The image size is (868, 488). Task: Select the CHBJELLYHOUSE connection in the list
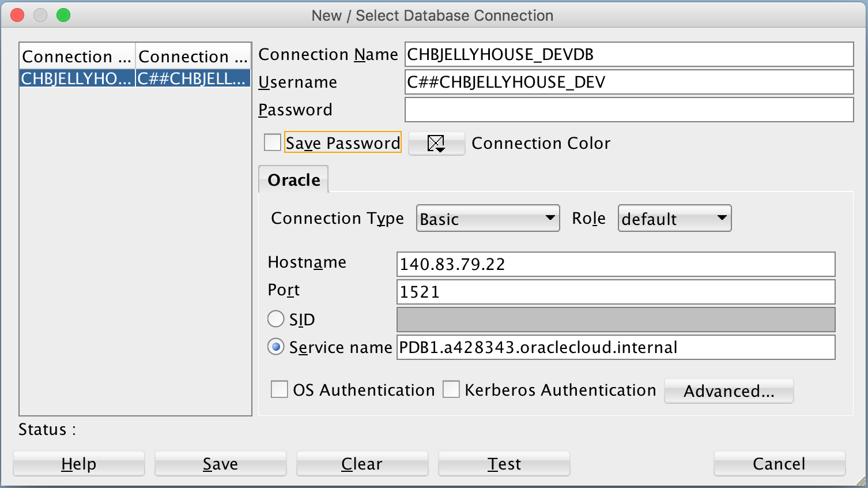[77, 77]
